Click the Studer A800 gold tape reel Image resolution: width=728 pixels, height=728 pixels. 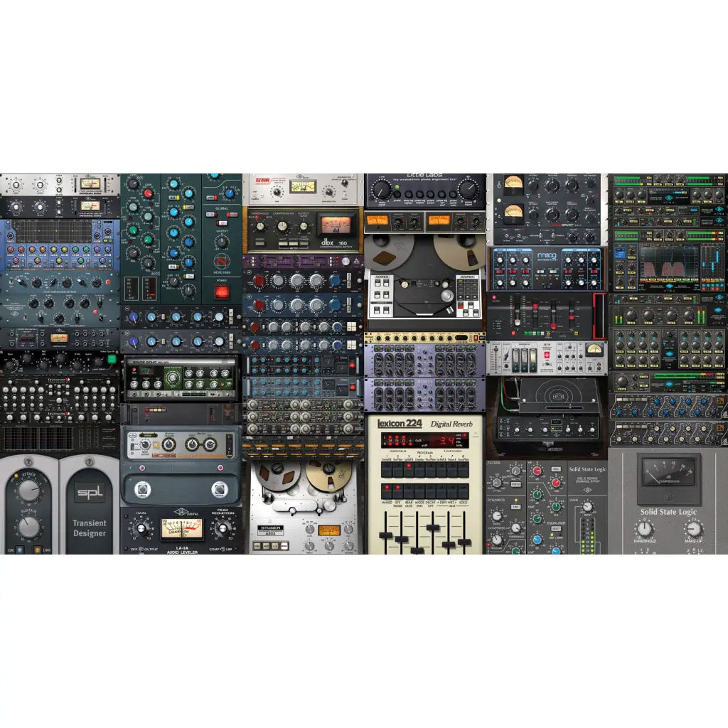[x=328, y=476]
